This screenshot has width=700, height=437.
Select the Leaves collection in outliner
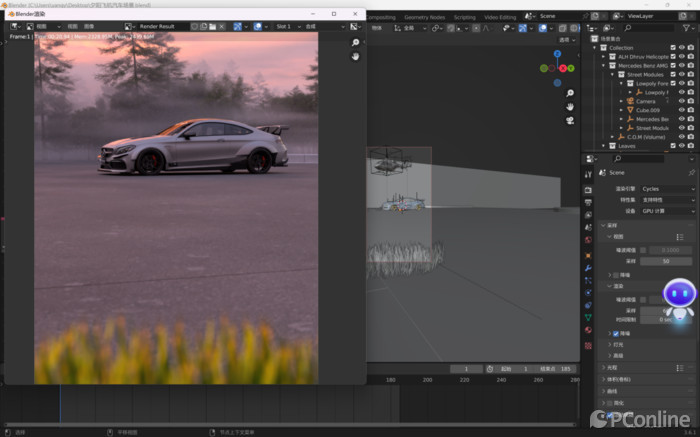pyautogui.click(x=627, y=145)
